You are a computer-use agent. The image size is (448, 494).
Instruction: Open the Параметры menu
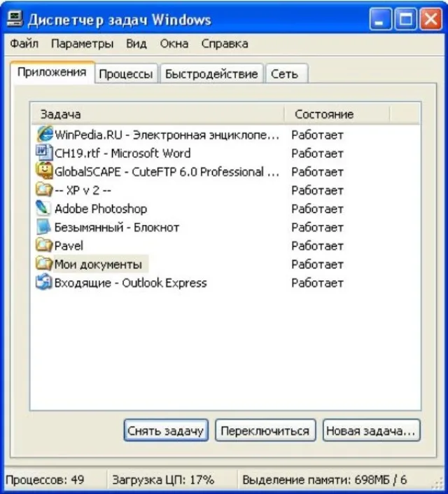[x=82, y=43]
